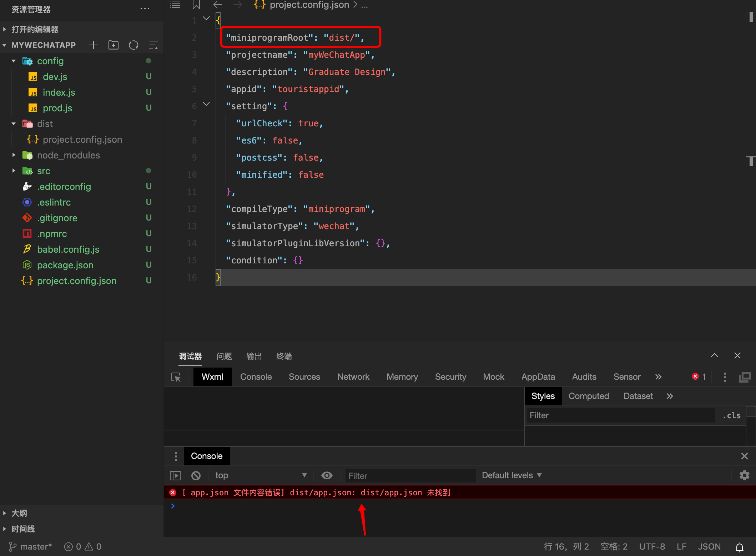The image size is (756, 556).
Task: Clear console with the block icon
Action: pos(196,475)
